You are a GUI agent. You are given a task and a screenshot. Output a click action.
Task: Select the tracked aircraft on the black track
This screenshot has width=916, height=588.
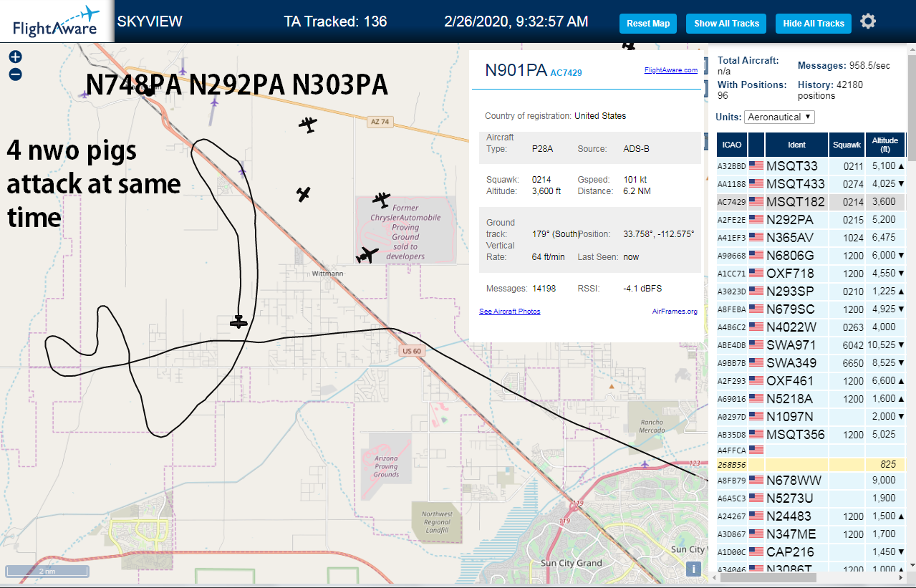(238, 322)
